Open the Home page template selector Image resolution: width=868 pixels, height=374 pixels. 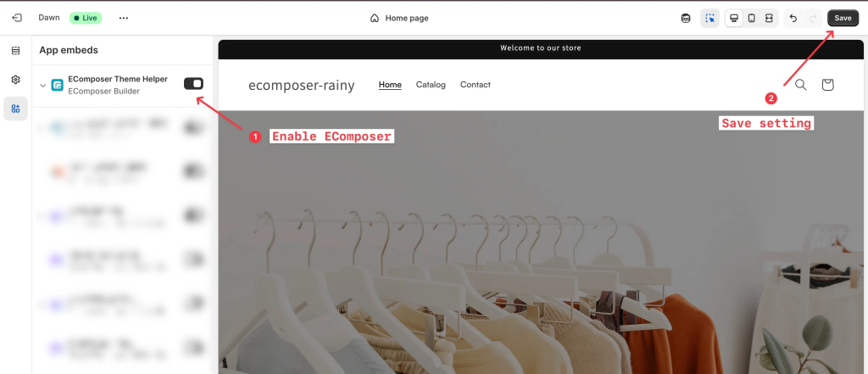(399, 19)
